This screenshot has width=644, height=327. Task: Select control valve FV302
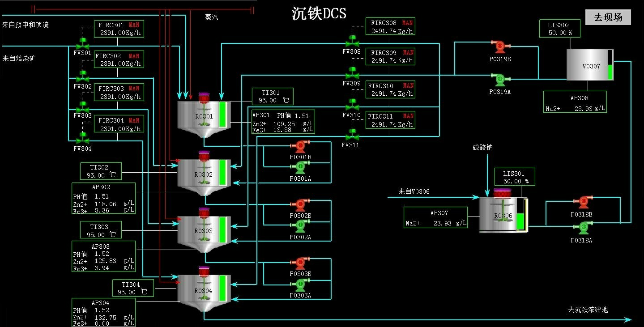82,76
